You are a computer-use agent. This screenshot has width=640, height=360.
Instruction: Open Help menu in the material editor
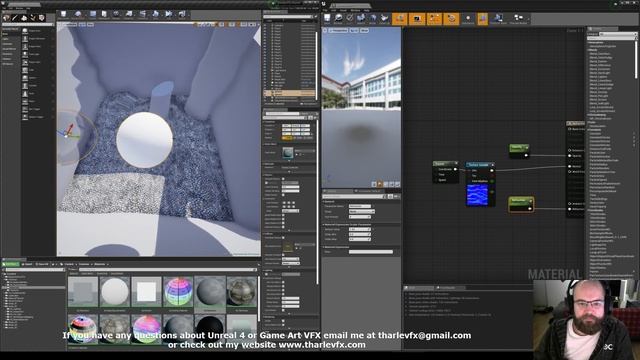coord(367,10)
